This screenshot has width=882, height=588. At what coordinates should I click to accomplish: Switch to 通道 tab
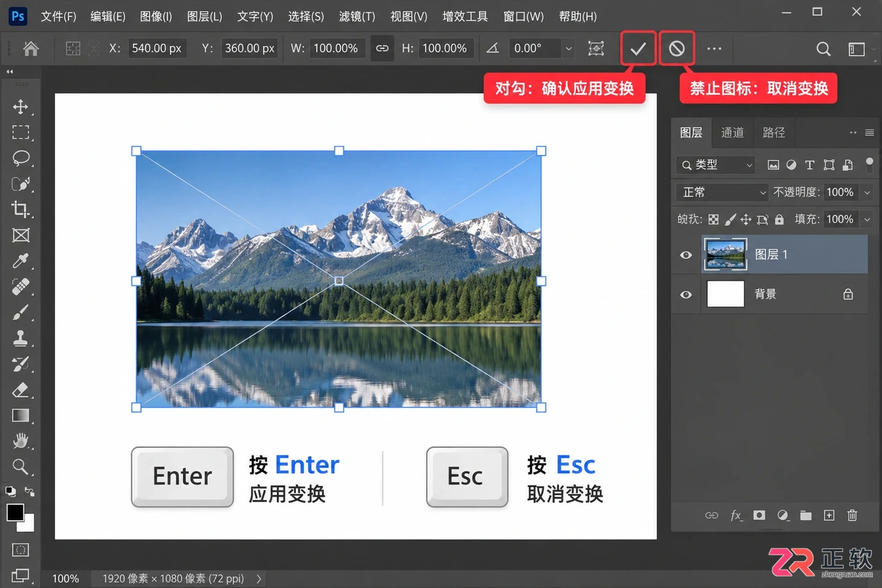click(733, 132)
